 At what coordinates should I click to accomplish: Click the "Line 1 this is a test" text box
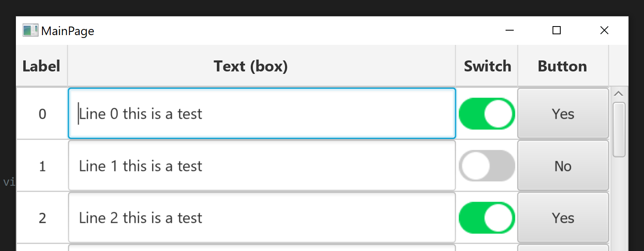[x=261, y=166]
